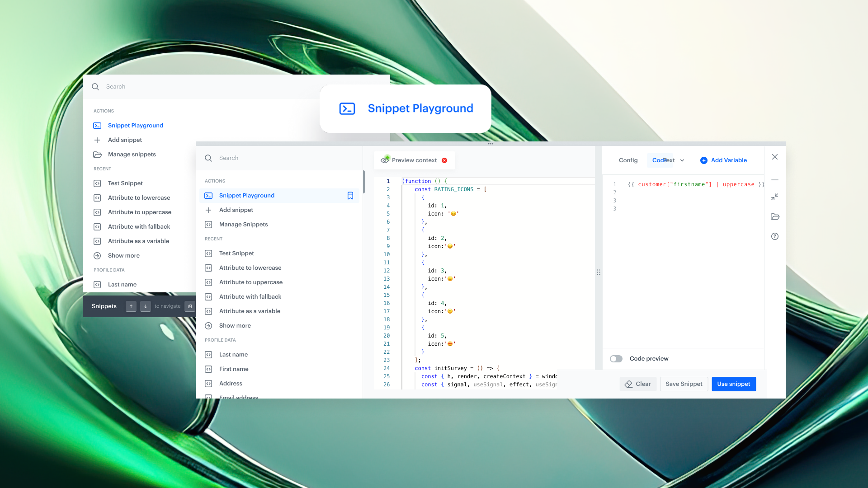Click the Save Snippet button

(684, 384)
